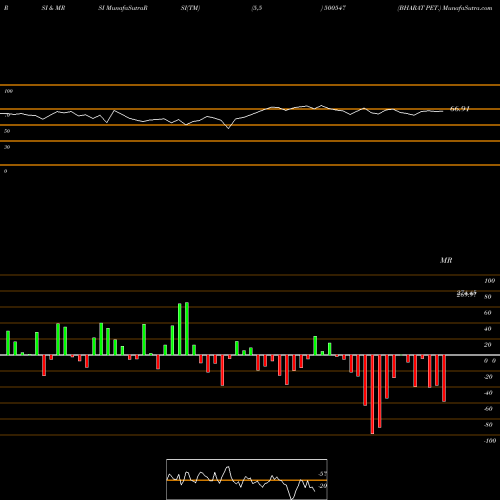Click the RSI value label 66.91
This screenshot has height=500, width=500.
pyautogui.click(x=460, y=109)
